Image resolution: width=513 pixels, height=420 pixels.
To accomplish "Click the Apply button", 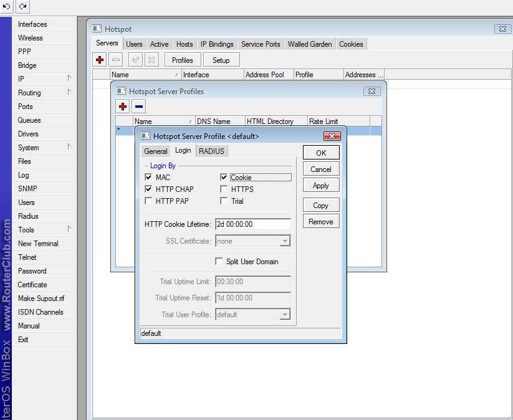I will (321, 186).
